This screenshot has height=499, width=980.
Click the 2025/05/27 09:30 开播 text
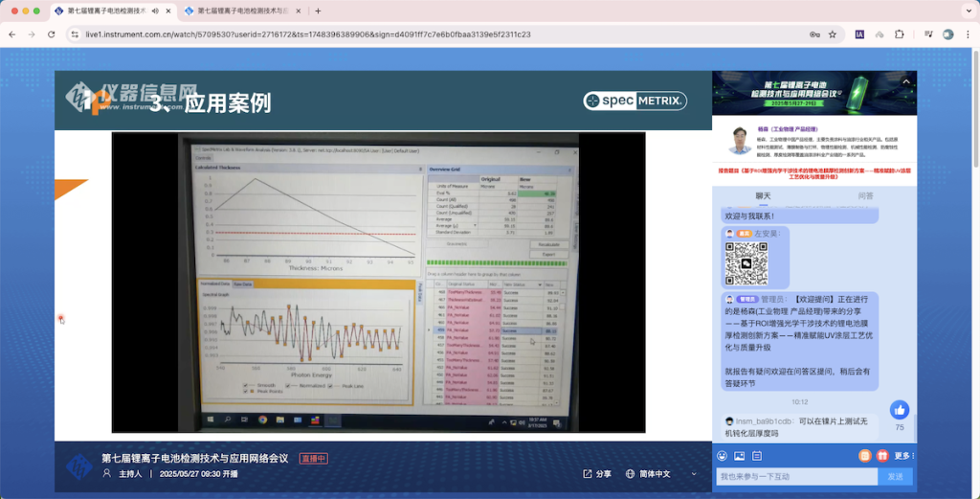(198, 474)
